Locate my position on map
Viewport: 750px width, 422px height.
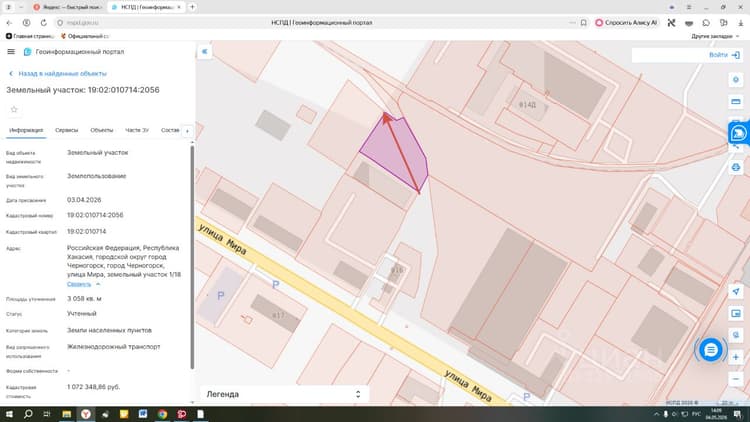(736, 291)
